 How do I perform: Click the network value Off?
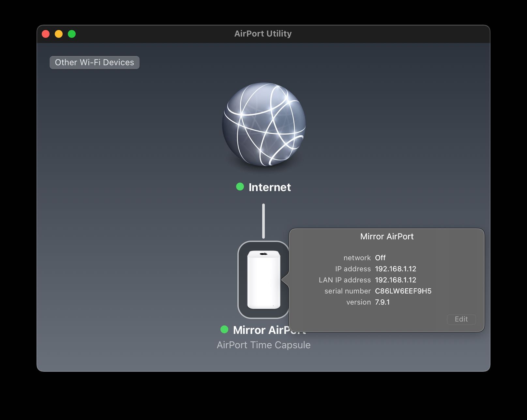click(x=380, y=258)
